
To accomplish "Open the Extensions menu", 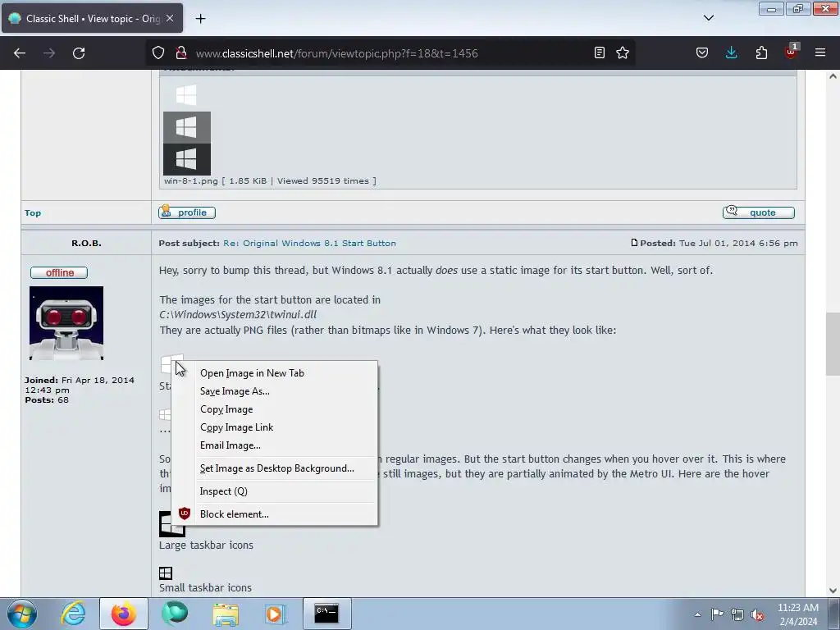I will point(761,52).
